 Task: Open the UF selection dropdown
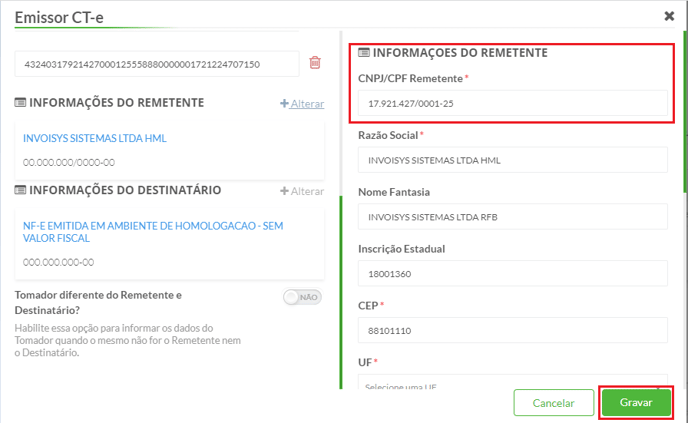[512, 382]
